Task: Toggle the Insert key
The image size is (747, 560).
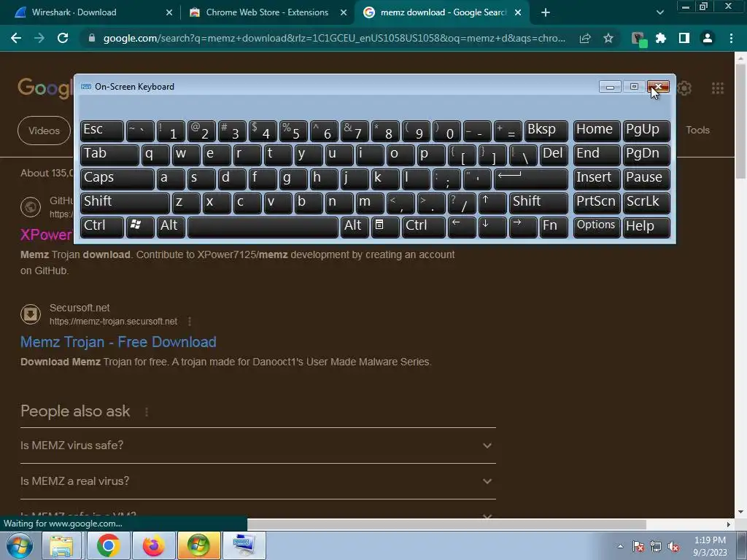Action: (x=597, y=179)
